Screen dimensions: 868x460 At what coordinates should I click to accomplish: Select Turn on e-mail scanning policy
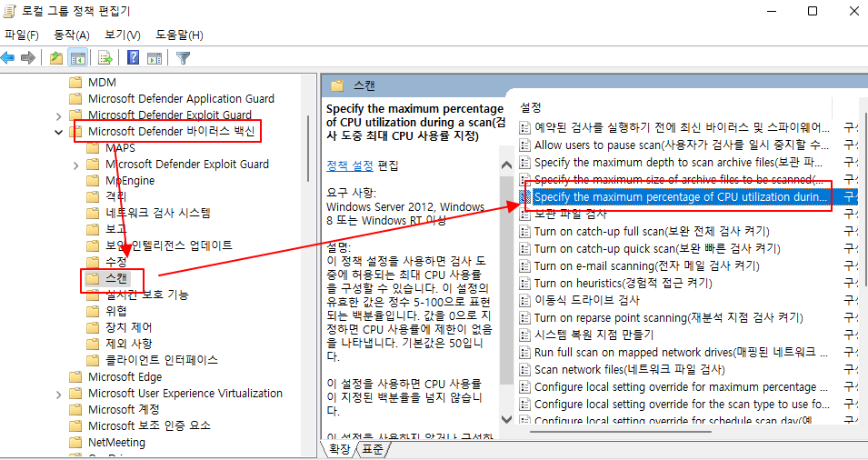[x=639, y=265]
